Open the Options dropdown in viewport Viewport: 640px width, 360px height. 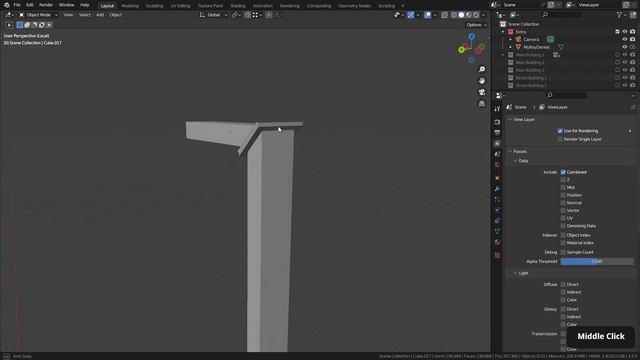[x=476, y=25]
